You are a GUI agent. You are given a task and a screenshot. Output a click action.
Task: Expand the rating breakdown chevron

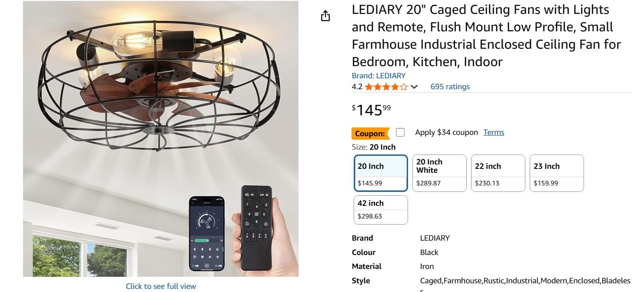click(x=414, y=87)
